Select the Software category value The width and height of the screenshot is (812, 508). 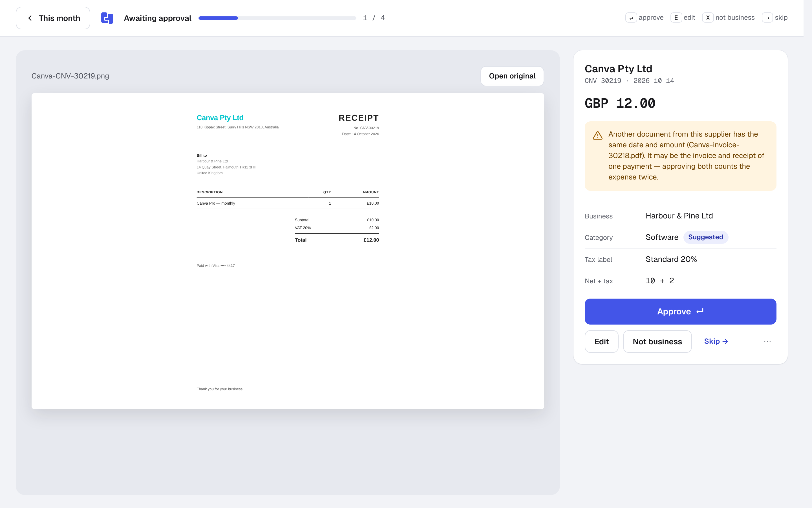pyautogui.click(x=662, y=238)
